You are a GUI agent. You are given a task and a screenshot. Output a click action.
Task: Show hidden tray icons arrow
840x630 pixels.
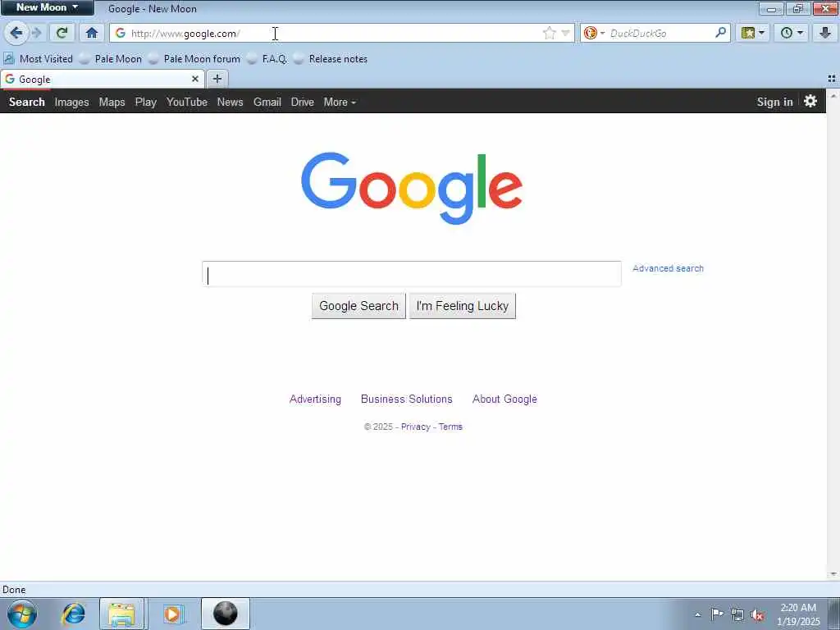(x=697, y=615)
